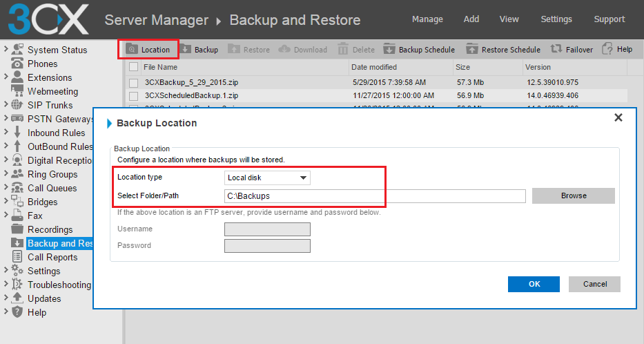The width and height of the screenshot is (644, 344).
Task: Check the box for 3CXBackup_5_29_2015.zip
Action: [133, 83]
